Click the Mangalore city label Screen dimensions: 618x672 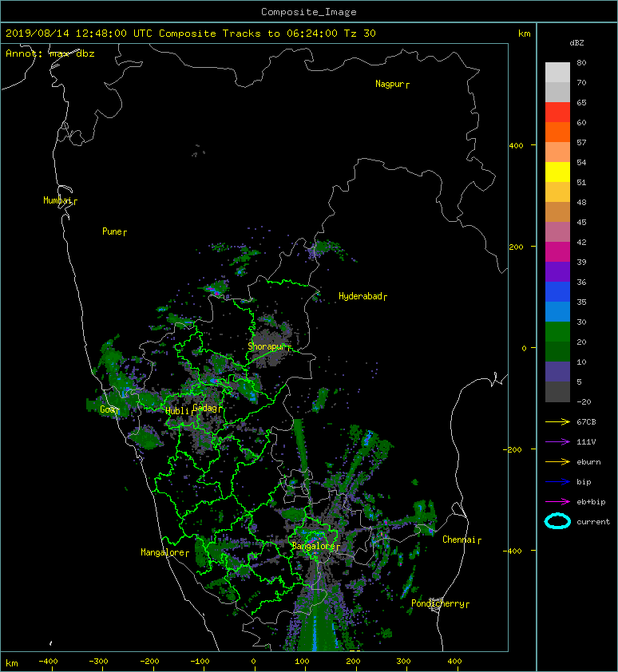(163, 552)
